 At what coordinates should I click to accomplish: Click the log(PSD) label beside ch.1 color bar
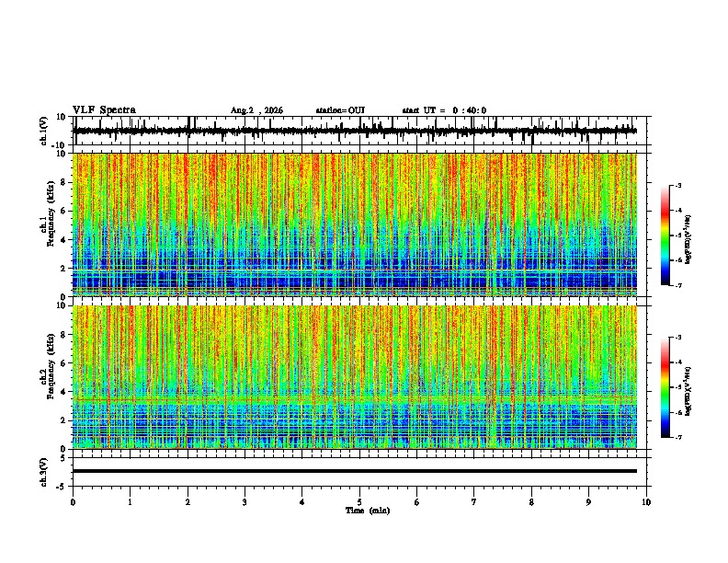click(688, 240)
